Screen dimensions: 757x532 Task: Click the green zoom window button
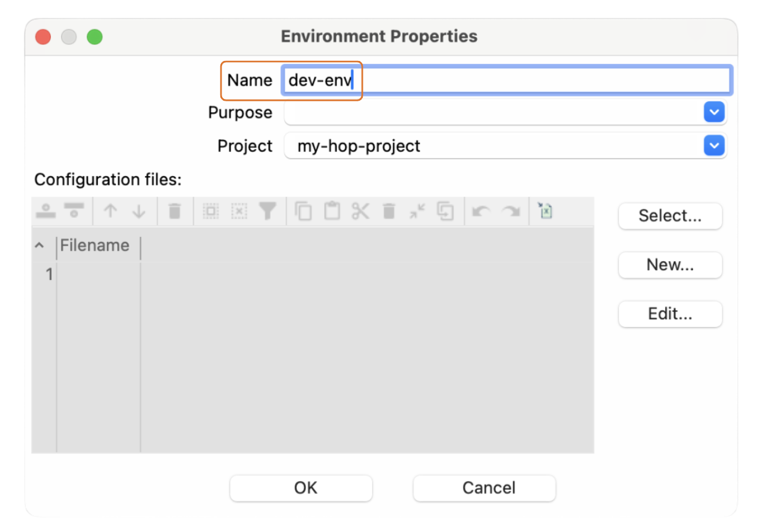[x=95, y=37]
